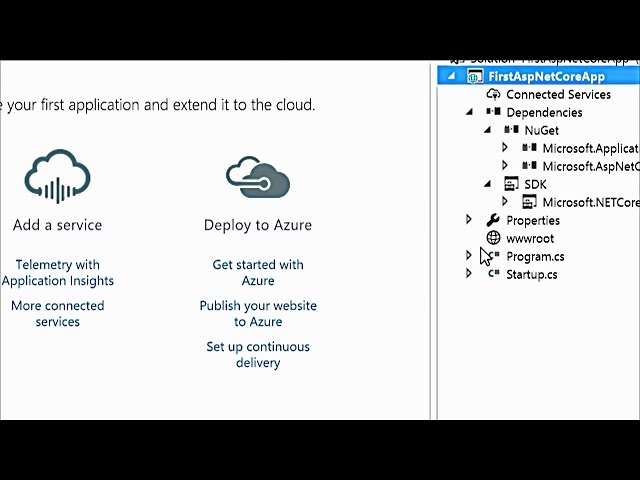
Task: Select the Properties label
Action: (533, 220)
